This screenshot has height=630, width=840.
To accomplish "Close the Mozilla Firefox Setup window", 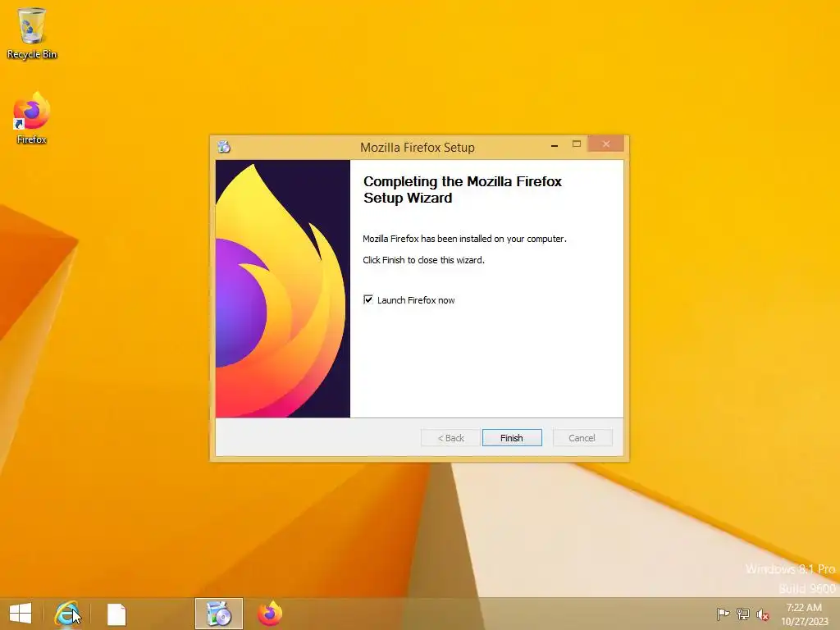I will 606,144.
